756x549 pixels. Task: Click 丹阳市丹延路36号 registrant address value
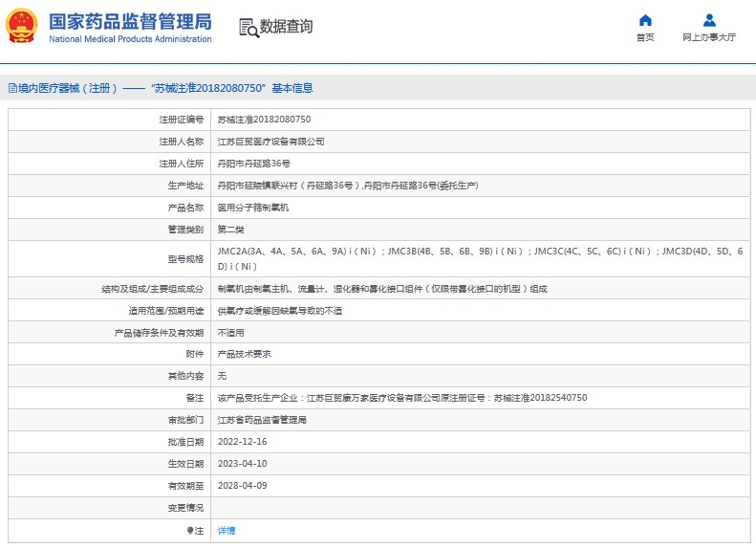pyautogui.click(x=253, y=164)
